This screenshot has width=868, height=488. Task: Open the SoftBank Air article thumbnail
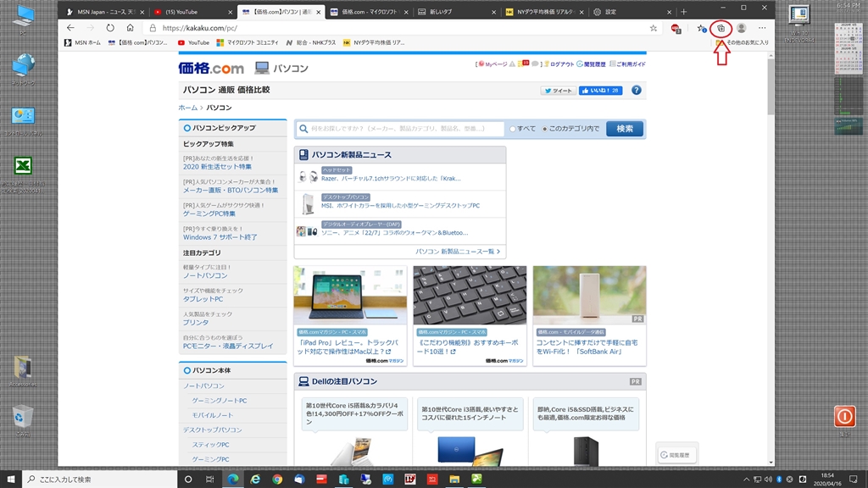click(590, 295)
